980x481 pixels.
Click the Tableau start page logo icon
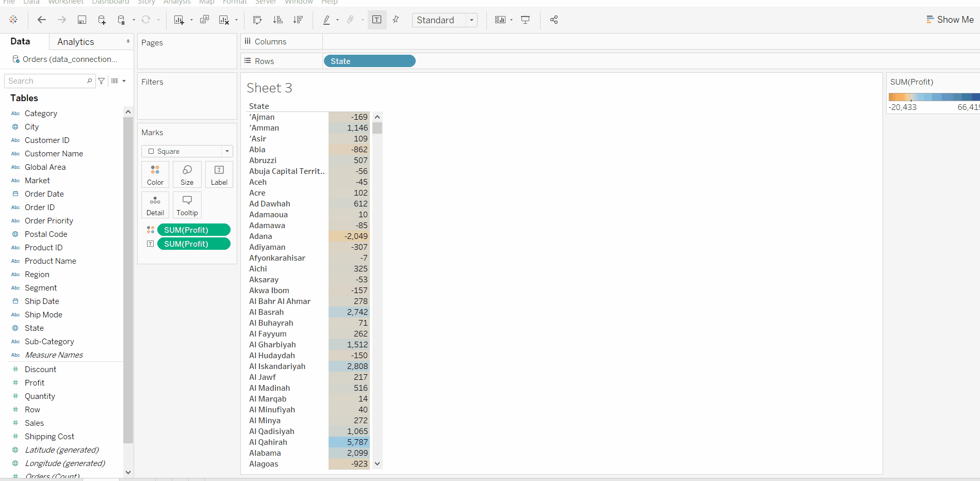click(x=13, y=20)
